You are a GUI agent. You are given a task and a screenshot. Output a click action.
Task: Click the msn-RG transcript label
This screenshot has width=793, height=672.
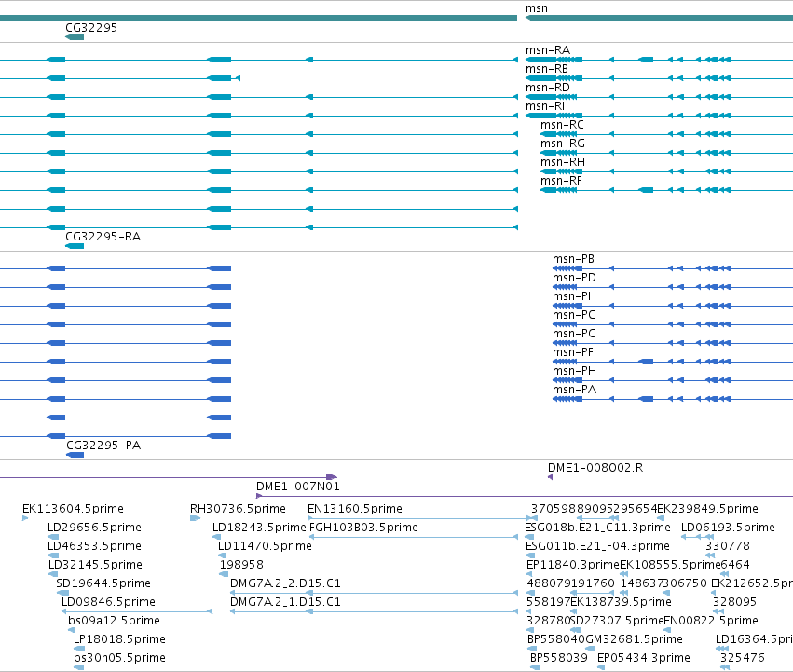(563, 144)
